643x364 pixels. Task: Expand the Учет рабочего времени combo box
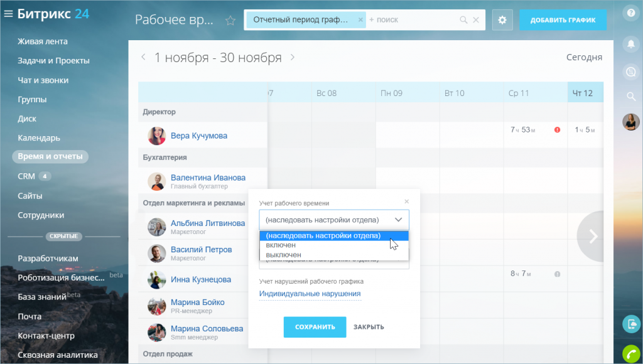(x=334, y=220)
